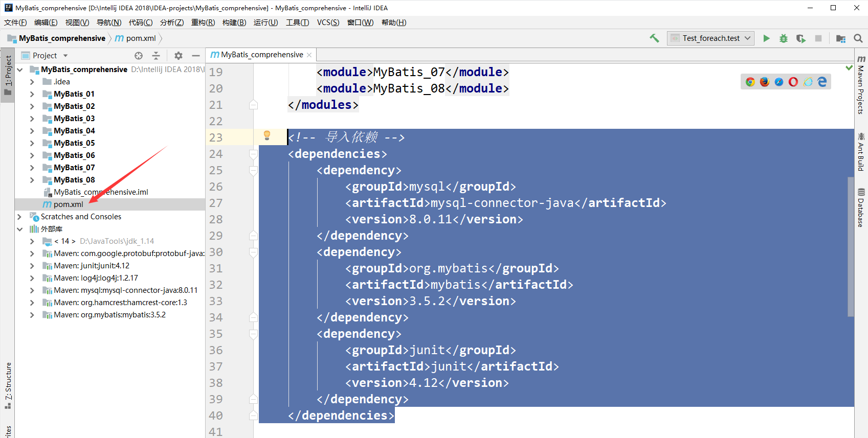
Task: Open in Chrome browser icon
Action: point(750,82)
